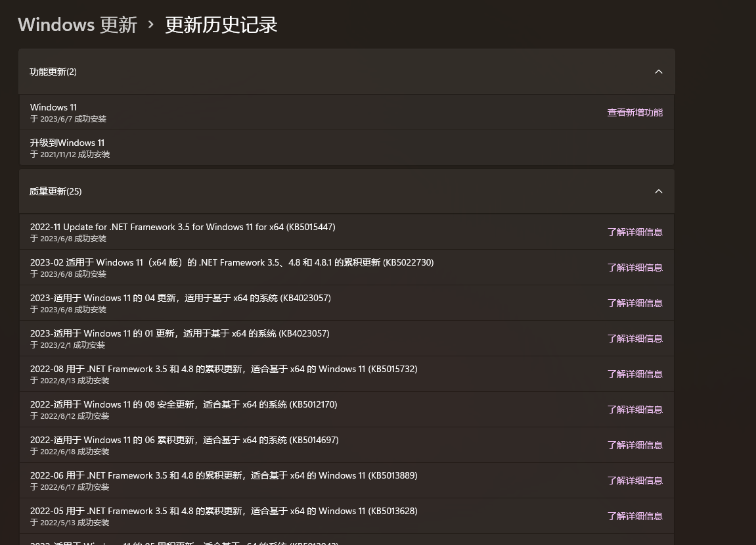Select the 2022 的 08 安全更新 title
The image size is (756, 545).
click(184, 404)
